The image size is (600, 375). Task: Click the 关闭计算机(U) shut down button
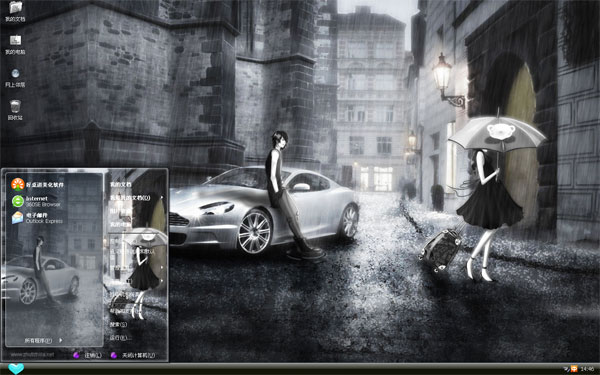[x=139, y=355]
